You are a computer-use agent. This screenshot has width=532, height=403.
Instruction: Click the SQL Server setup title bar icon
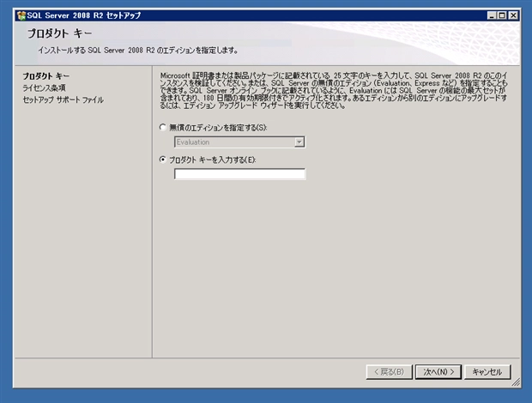(x=21, y=15)
